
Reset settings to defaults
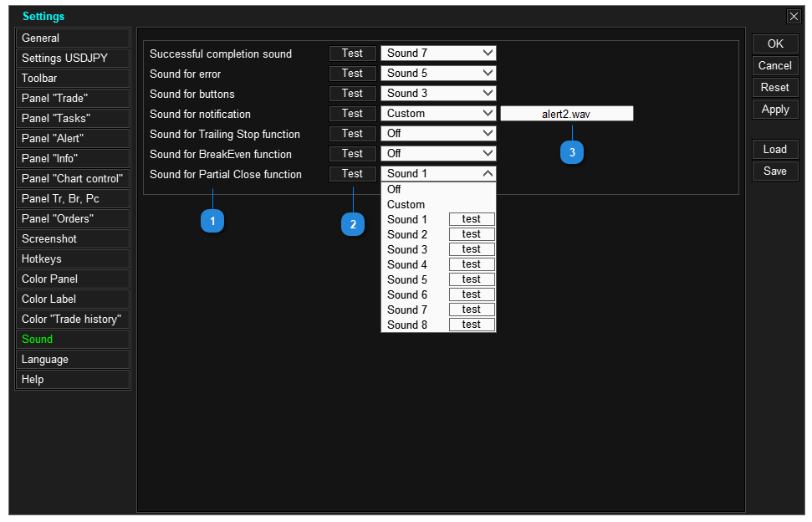point(775,88)
